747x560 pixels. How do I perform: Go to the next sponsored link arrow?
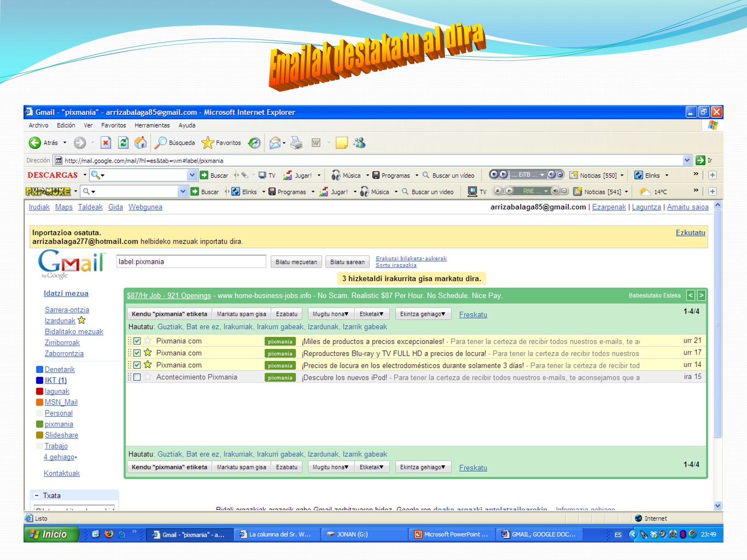click(x=701, y=295)
